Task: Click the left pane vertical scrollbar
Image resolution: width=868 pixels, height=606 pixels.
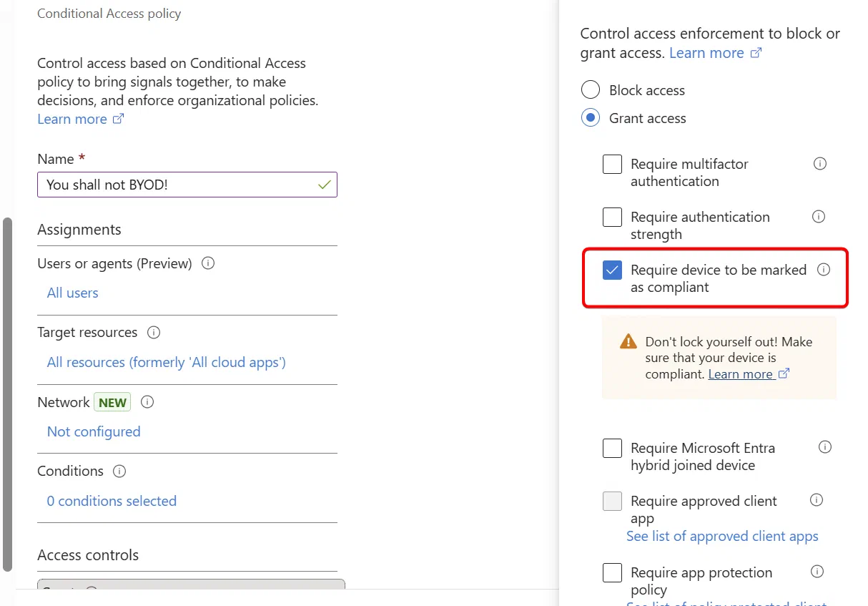Action: pyautogui.click(x=8, y=394)
